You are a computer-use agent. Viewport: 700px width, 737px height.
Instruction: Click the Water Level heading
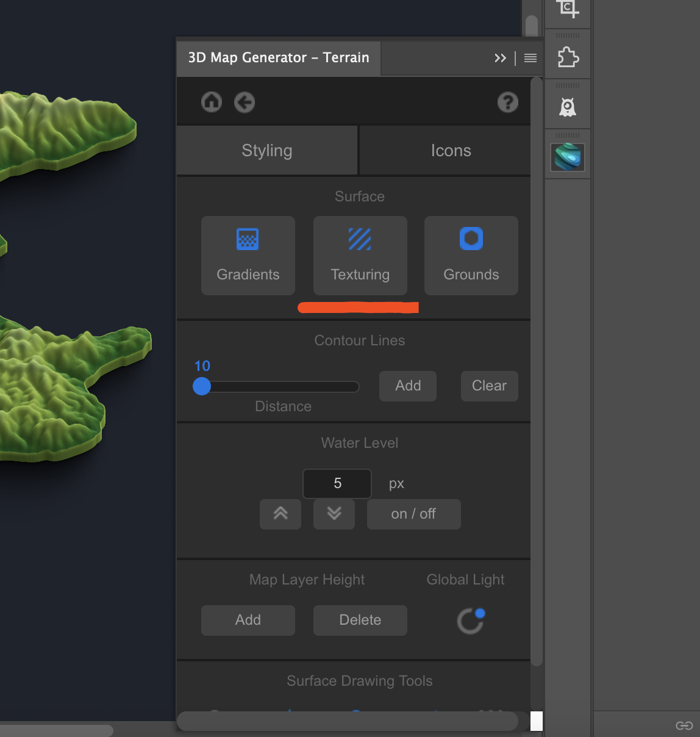coord(360,443)
